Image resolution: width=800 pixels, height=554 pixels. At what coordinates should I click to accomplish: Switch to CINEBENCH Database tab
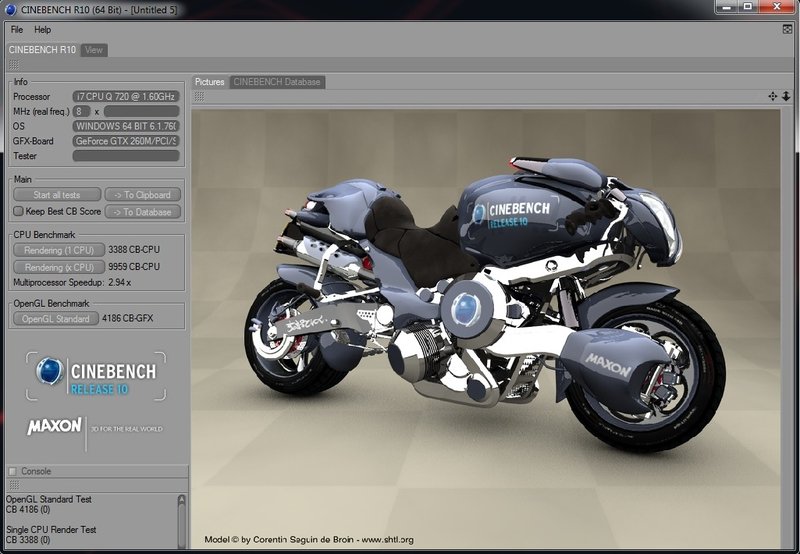click(x=277, y=82)
